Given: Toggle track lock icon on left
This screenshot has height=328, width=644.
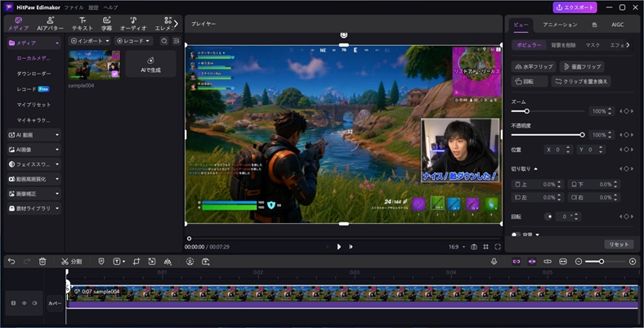Looking at the screenshot, I should coord(14,303).
